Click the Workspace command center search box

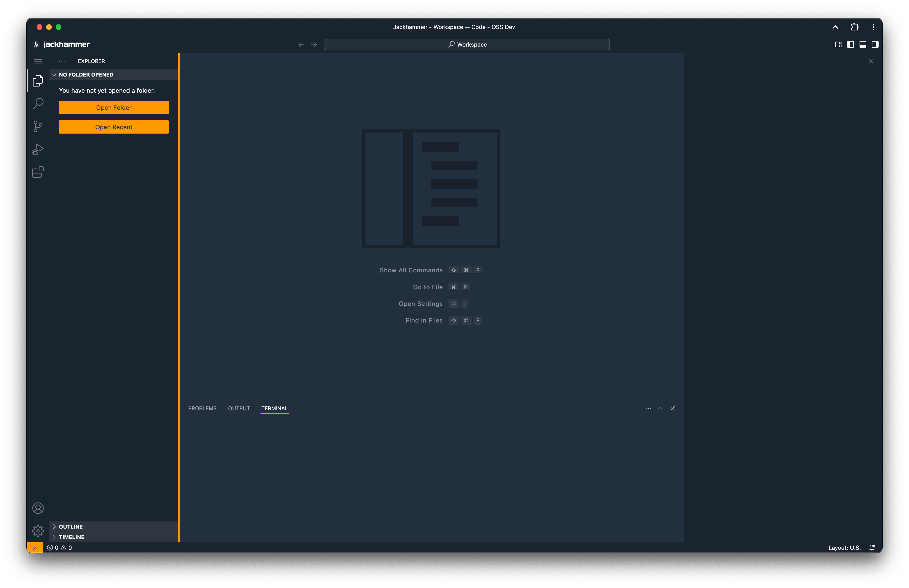(467, 45)
